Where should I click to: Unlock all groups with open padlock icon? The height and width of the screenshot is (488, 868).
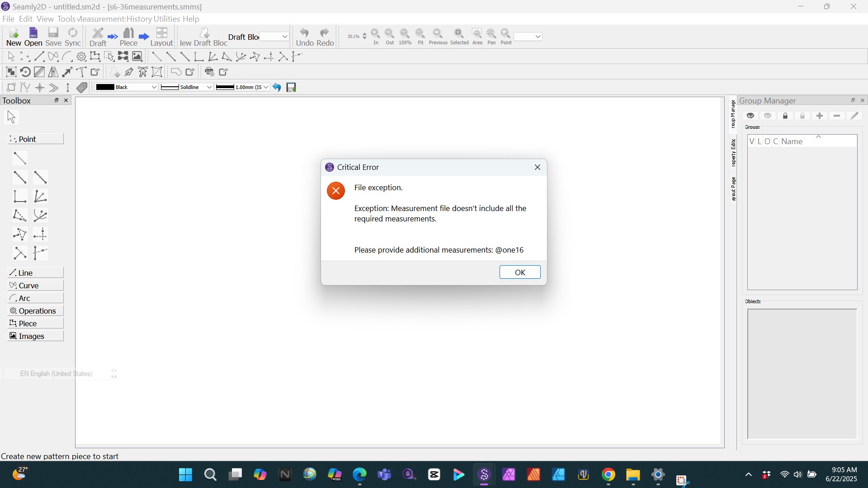pyautogui.click(x=802, y=116)
